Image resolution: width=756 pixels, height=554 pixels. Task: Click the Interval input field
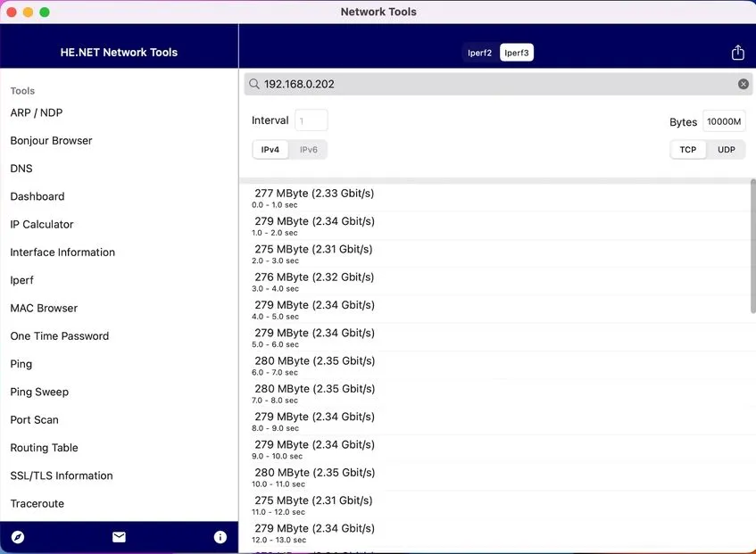click(x=312, y=120)
